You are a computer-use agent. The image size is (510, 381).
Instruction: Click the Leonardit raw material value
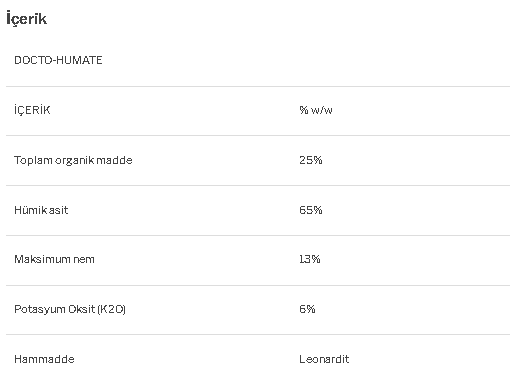[324, 359]
